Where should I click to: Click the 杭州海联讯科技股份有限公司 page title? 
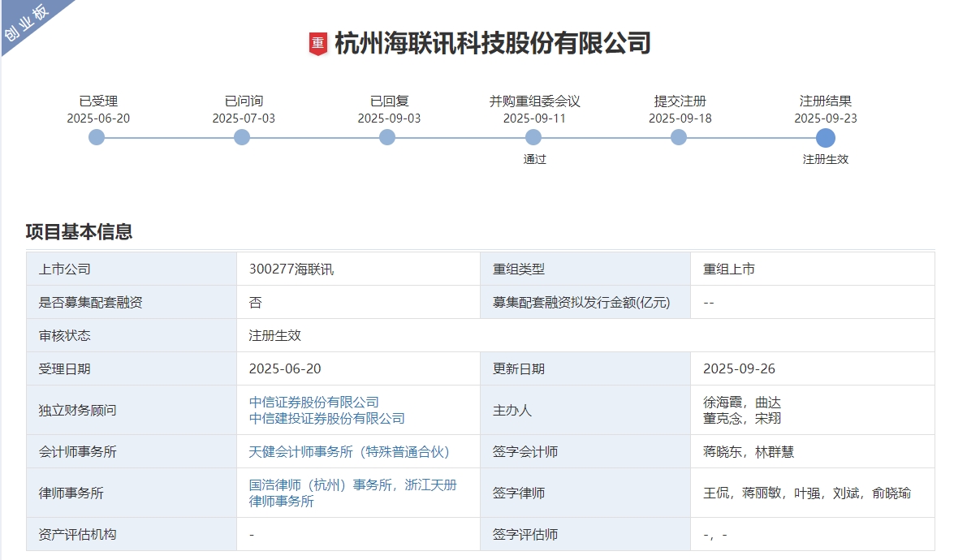[x=492, y=43]
